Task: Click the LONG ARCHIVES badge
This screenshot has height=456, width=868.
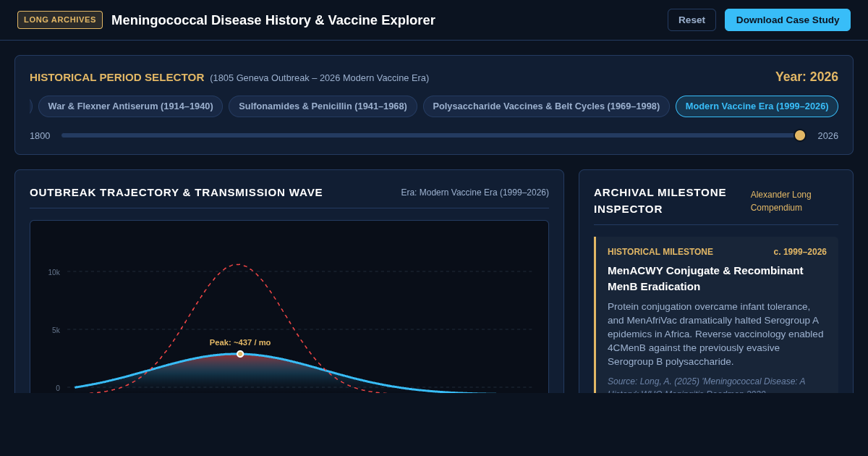Action: click(x=60, y=20)
